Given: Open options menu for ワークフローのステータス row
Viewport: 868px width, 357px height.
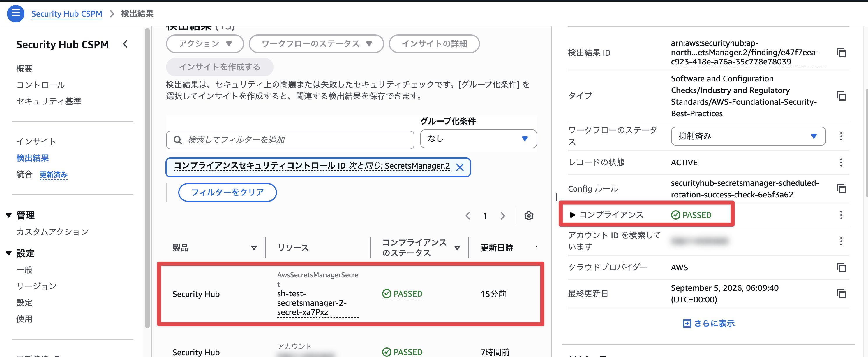Looking at the screenshot, I should click(841, 136).
